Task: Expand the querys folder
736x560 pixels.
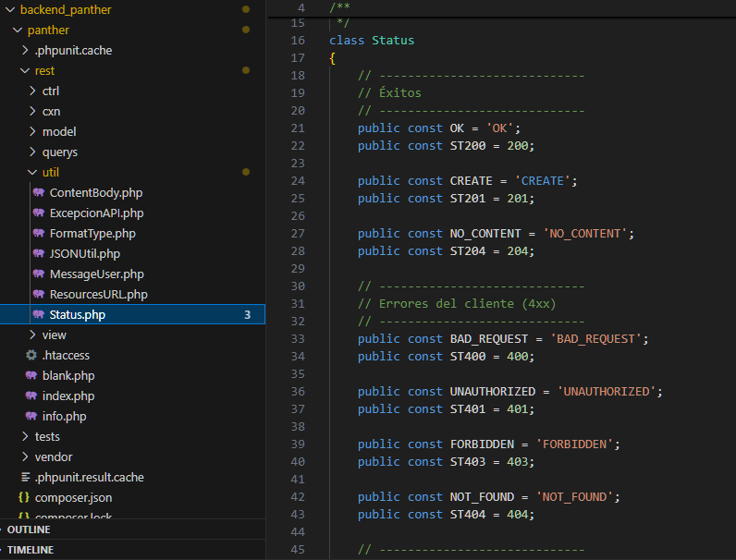Action: pyautogui.click(x=32, y=152)
